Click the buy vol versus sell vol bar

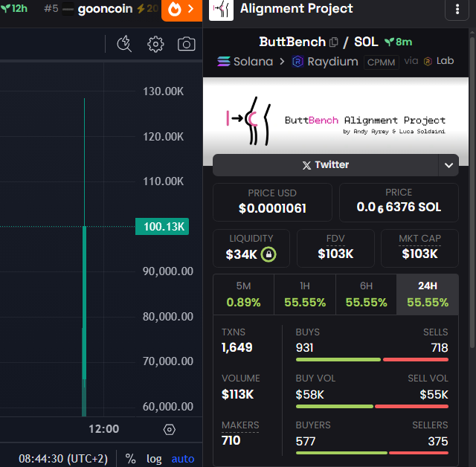(372, 407)
